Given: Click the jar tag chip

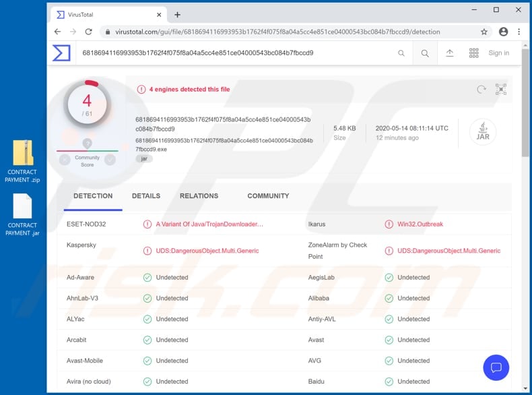Looking at the screenshot, I should 144,158.
